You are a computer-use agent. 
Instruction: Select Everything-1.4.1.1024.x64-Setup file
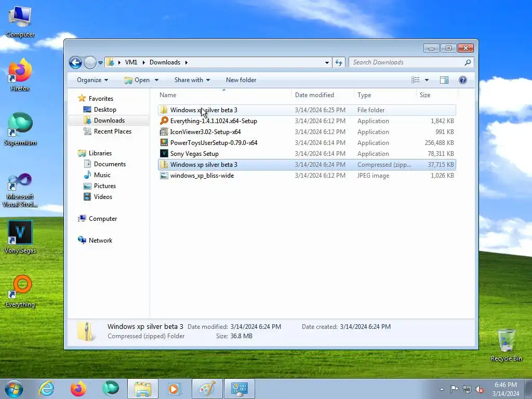tap(307, 121)
